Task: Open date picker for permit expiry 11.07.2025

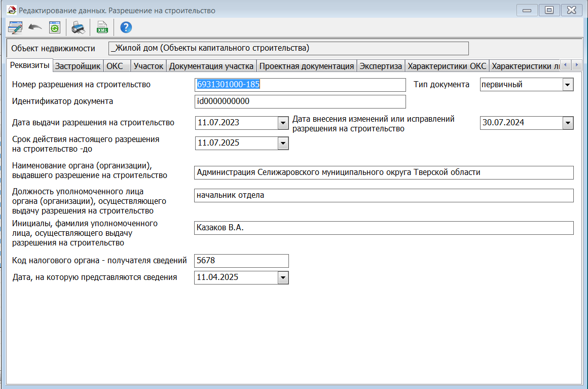Action: pyautogui.click(x=283, y=144)
